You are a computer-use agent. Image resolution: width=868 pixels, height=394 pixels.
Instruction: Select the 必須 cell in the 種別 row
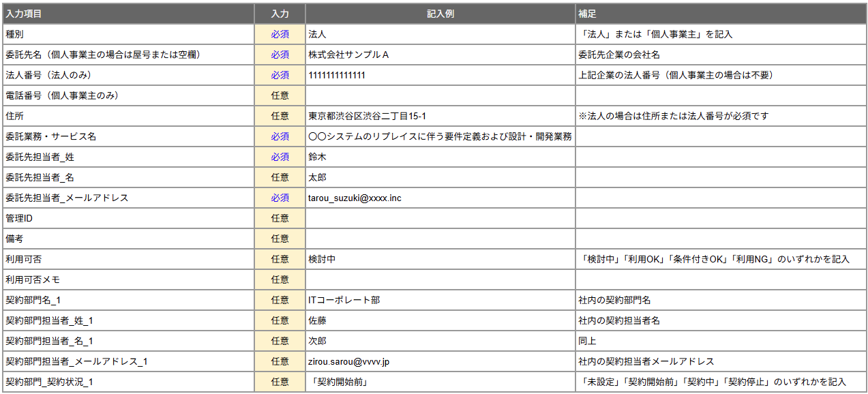[x=280, y=34]
